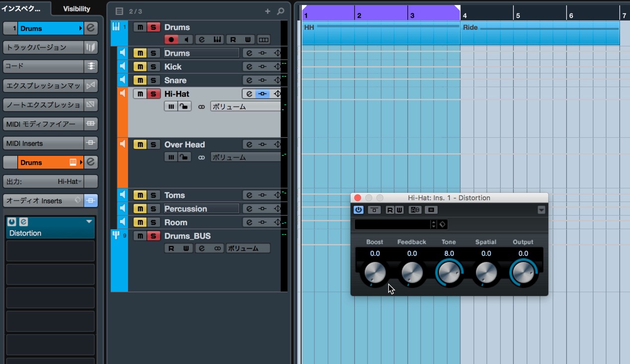Open edit channel settings for Kick track
This screenshot has width=630, height=364.
(x=249, y=67)
